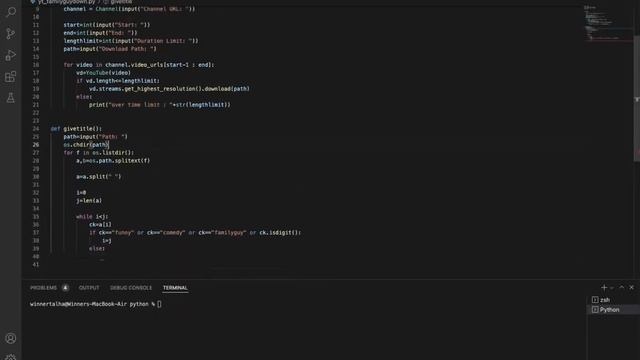Switch to the OUTPUT tab

[89, 288]
